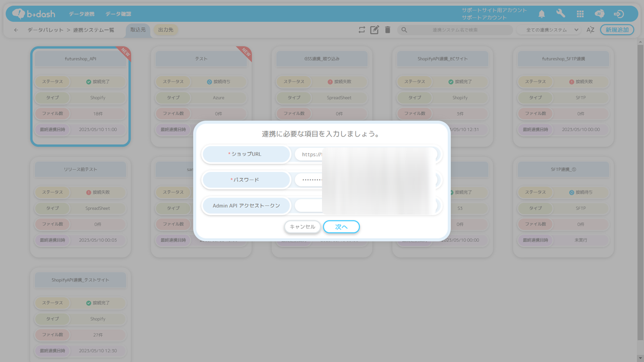Expand the 全ての連携システム dropdown
Image resolution: width=644 pixels, height=362 pixels.
pyautogui.click(x=552, y=30)
